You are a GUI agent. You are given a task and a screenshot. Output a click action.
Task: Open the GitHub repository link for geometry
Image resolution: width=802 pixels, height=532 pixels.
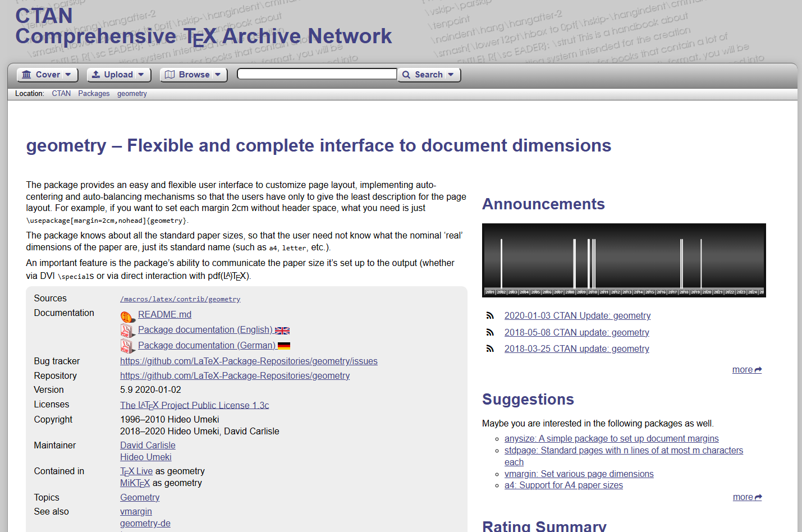pos(235,376)
